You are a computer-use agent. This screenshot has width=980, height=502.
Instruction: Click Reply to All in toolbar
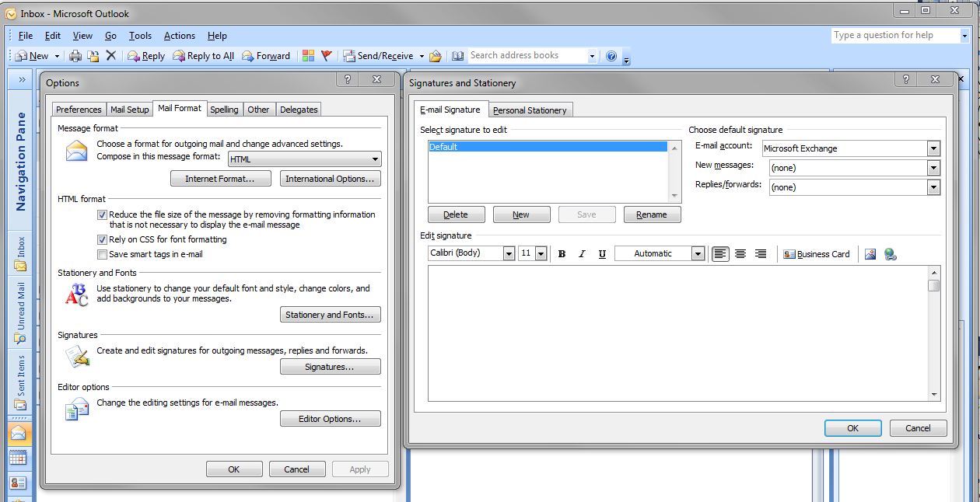203,56
